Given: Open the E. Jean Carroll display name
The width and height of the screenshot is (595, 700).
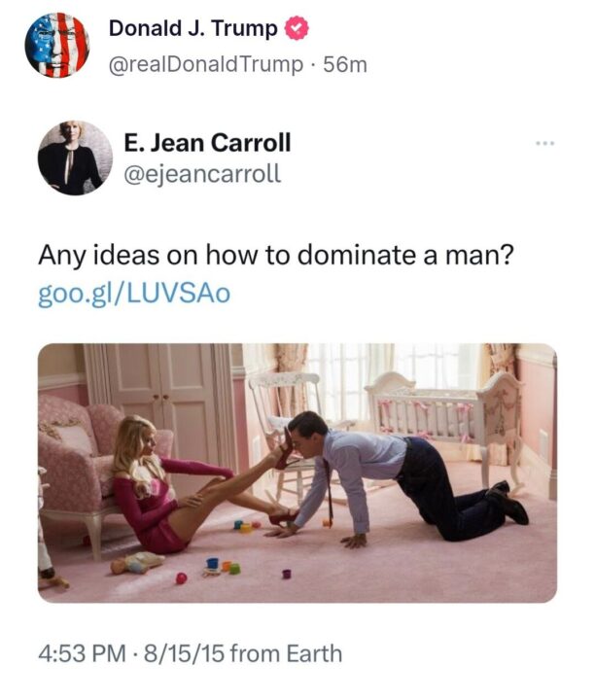Looking at the screenshot, I should pos(207,143).
